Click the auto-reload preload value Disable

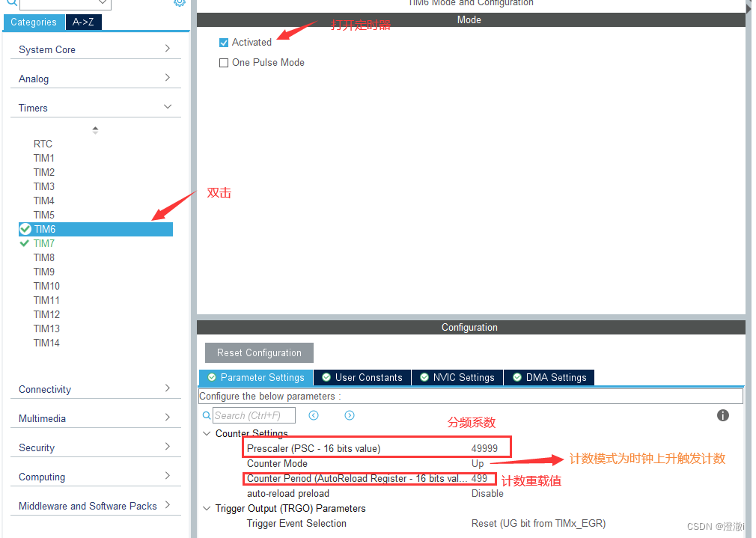pos(487,494)
